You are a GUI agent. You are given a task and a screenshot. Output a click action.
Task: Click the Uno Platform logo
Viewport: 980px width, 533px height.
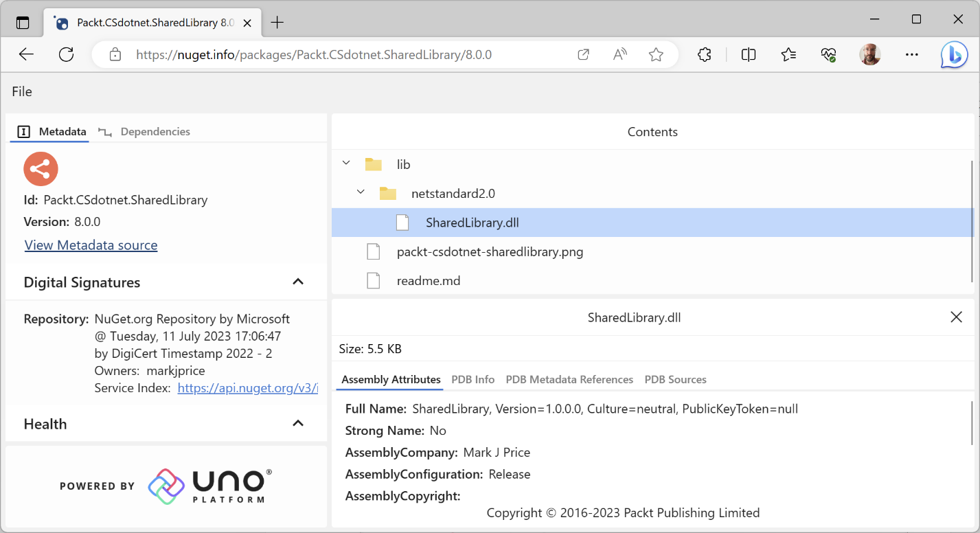tap(209, 486)
